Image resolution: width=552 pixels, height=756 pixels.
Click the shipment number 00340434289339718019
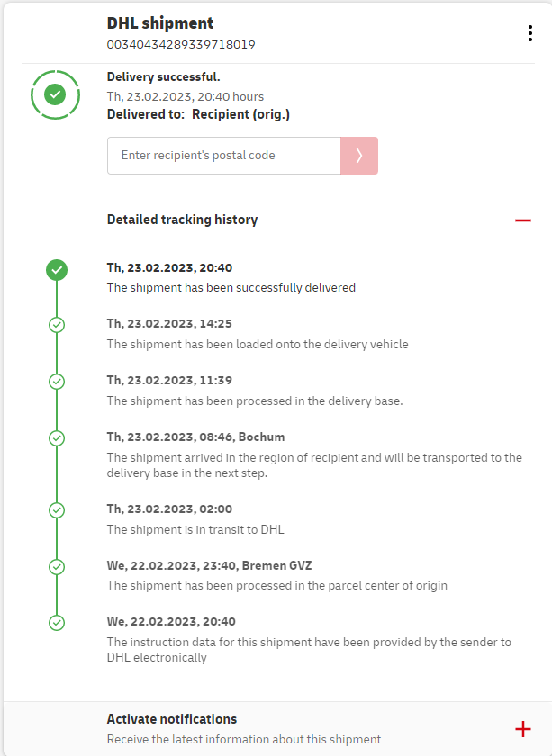point(181,44)
